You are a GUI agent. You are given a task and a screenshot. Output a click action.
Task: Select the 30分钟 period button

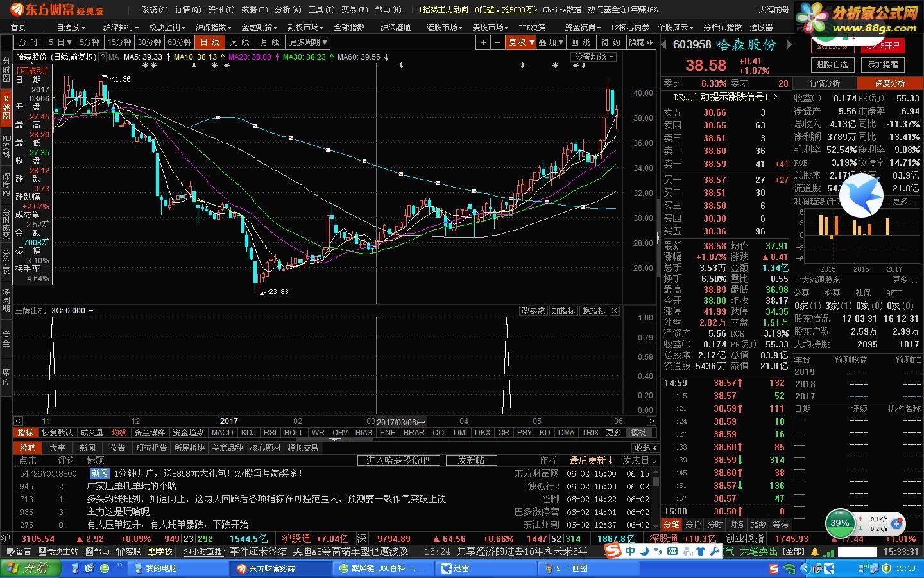point(150,42)
